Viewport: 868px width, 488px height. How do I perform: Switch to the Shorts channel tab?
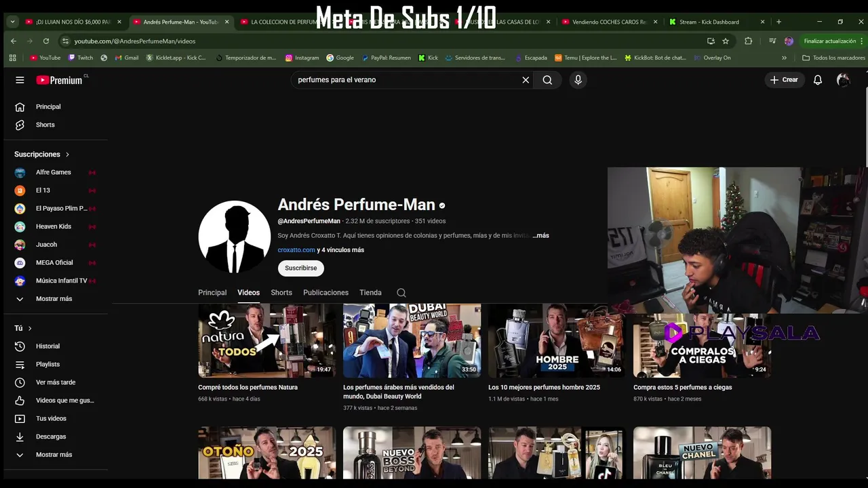tap(281, 293)
